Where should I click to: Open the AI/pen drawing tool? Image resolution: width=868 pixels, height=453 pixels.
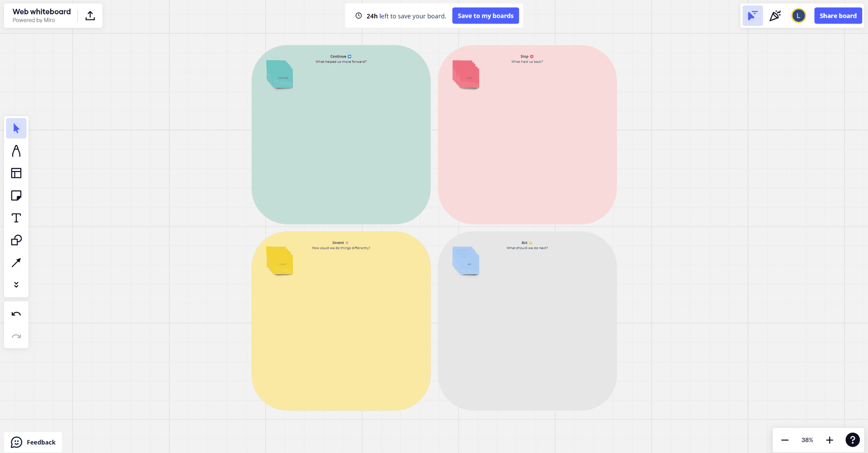point(16,151)
